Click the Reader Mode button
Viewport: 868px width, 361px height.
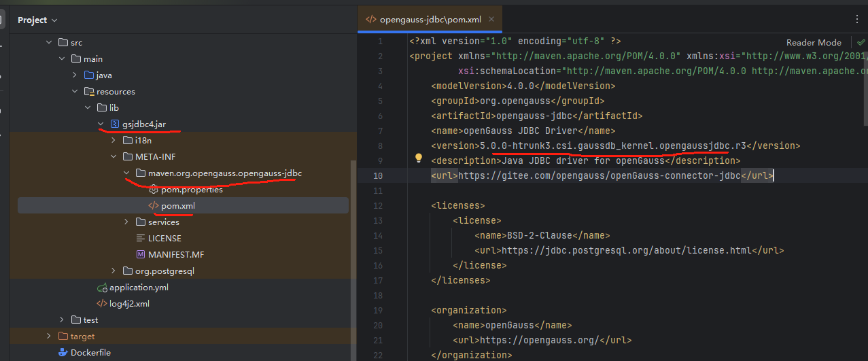tap(814, 42)
